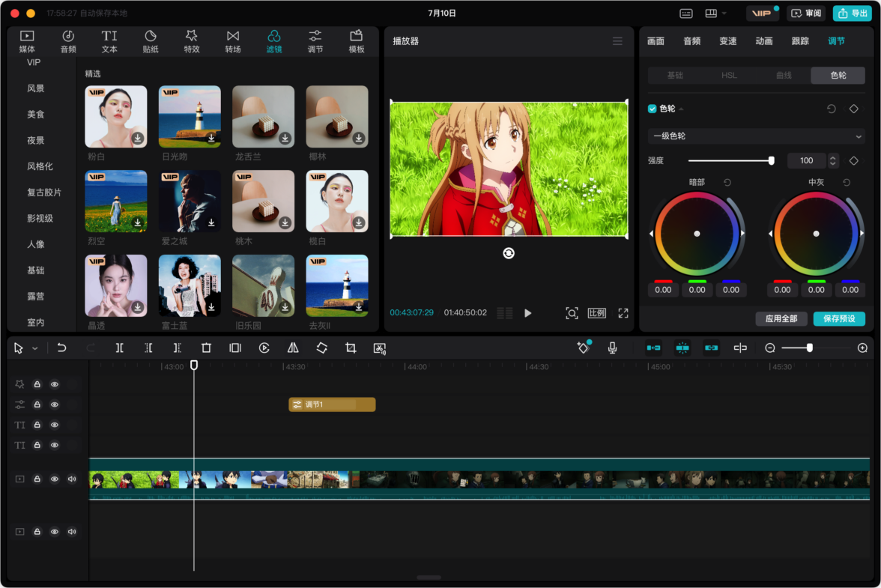Screen dimensions: 881x588
Task: Click the 富士蓝 filter thumbnail
Action: 190,286
